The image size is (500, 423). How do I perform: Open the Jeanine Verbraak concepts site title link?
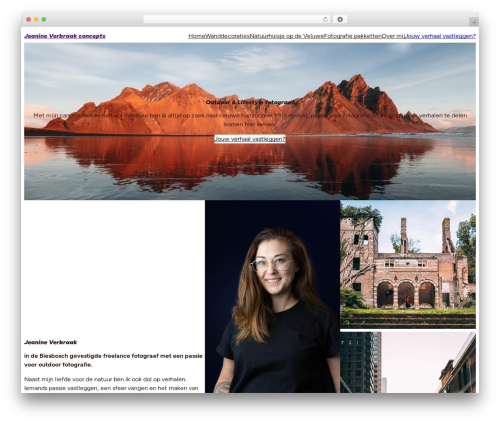[65, 36]
